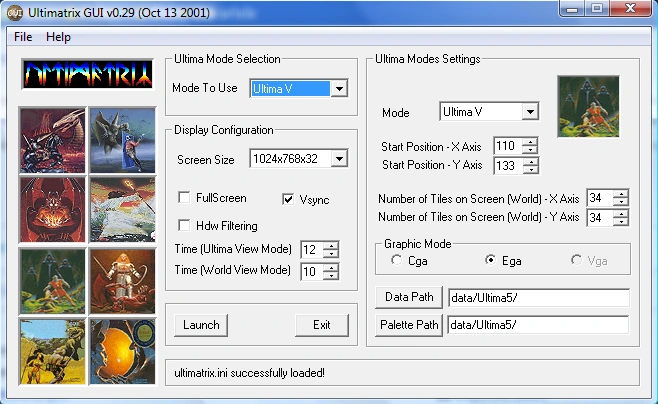Increase Start Position Y Axis with up arrow
The width and height of the screenshot is (658, 404).
[x=530, y=162]
